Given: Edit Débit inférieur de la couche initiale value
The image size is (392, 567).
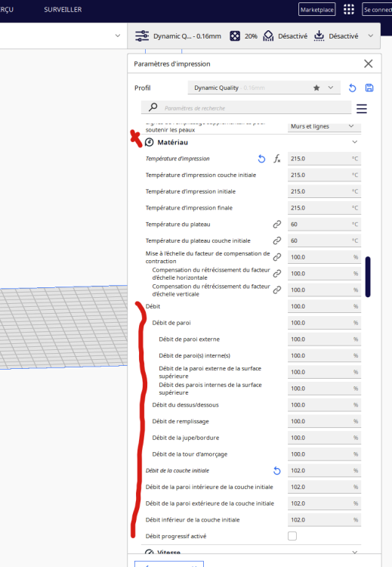Looking at the screenshot, I should coord(324,519).
